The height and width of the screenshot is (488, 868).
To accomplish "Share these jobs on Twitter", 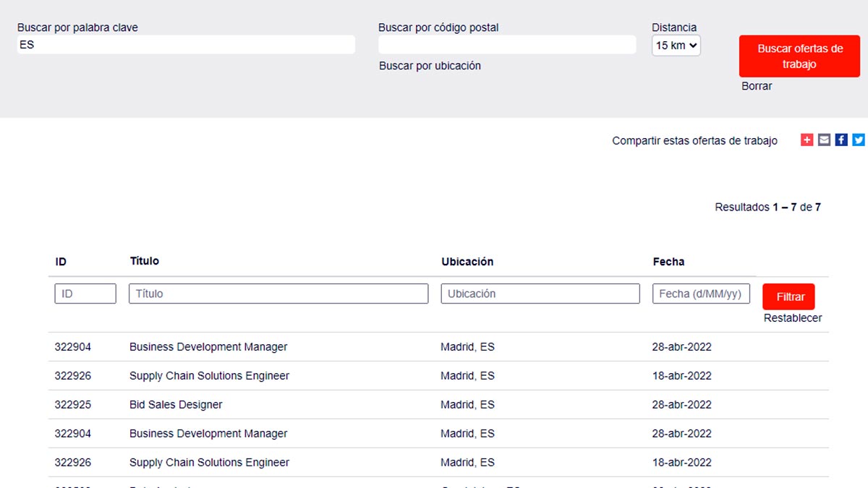I will coord(859,140).
